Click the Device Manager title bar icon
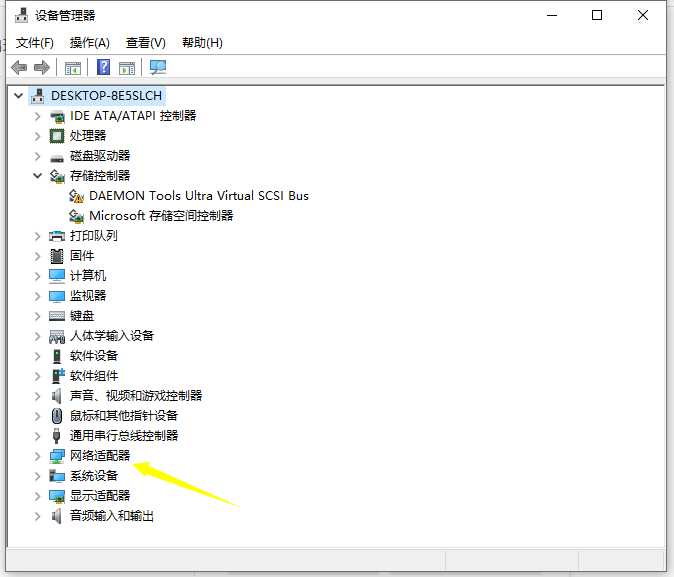Screen dimensions: 674x577 (21, 15)
